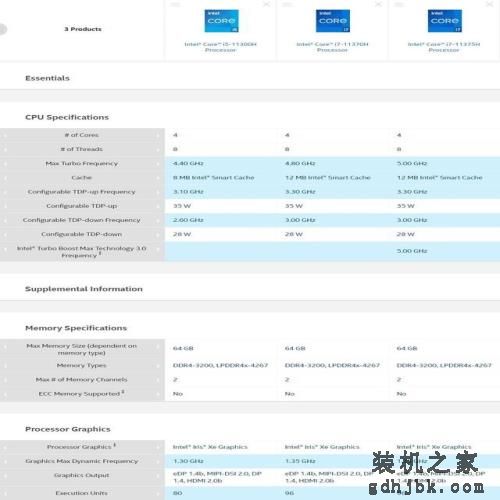
Task: Click the '3 Products' label
Action: pyautogui.click(x=83, y=29)
